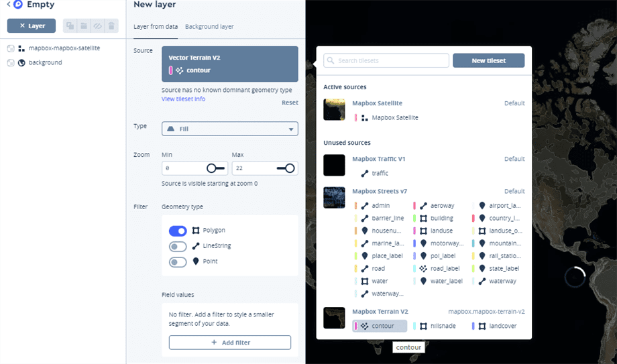617x364 pixels.
Task: Click the Max zoom slider handle
Action: pyautogui.click(x=290, y=168)
